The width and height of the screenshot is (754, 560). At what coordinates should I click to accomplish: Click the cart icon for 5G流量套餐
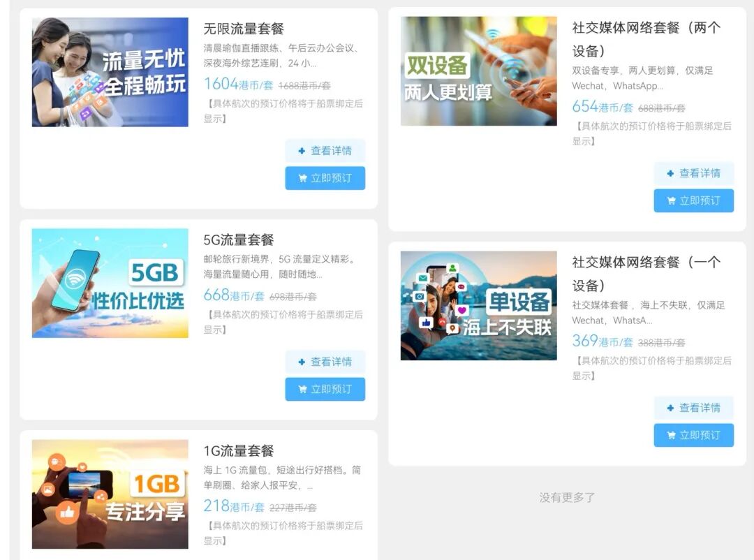point(302,390)
